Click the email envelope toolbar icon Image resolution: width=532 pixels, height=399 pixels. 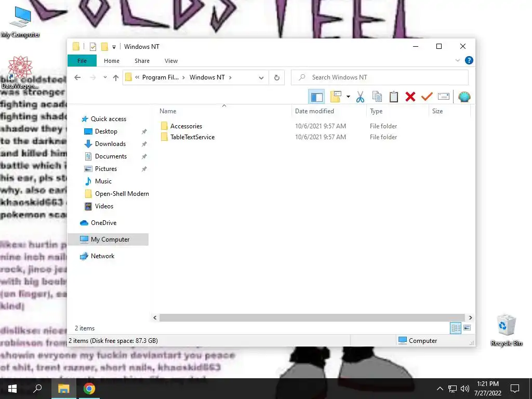tap(444, 97)
